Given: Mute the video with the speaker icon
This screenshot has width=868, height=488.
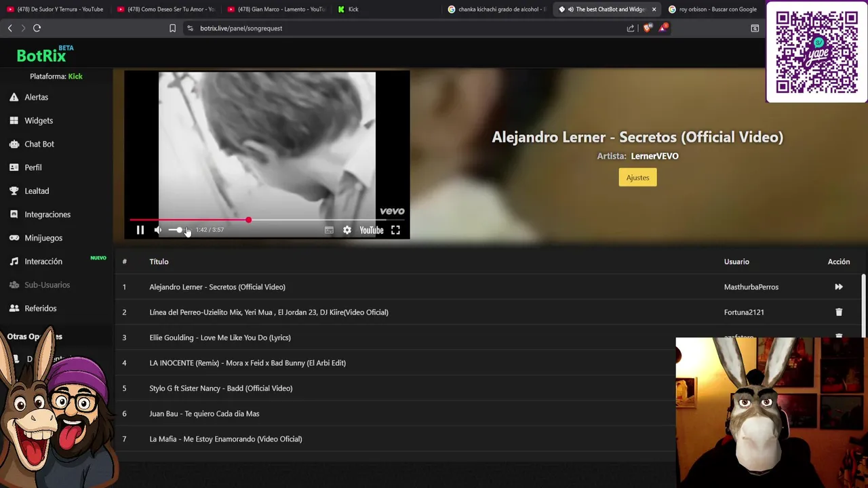Looking at the screenshot, I should tap(158, 230).
